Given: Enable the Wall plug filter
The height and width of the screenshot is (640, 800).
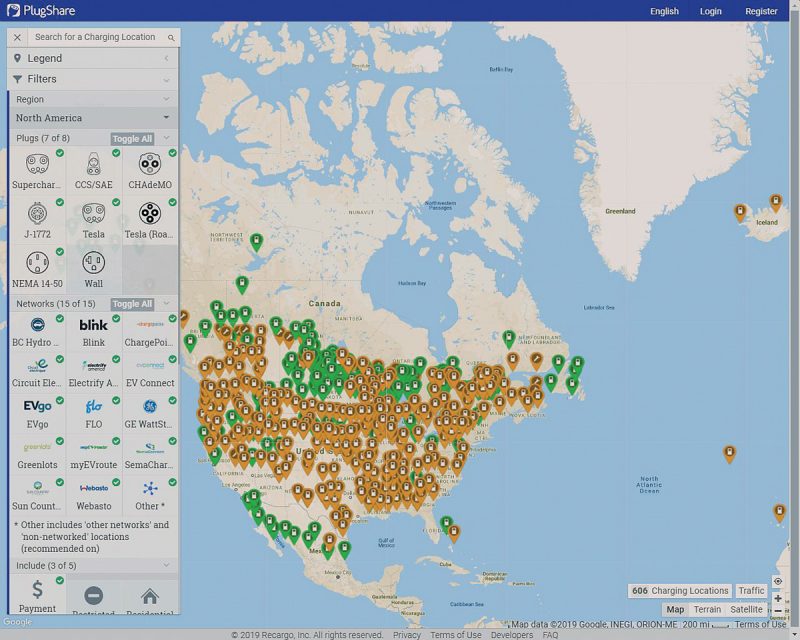Looking at the screenshot, I should coord(93,263).
